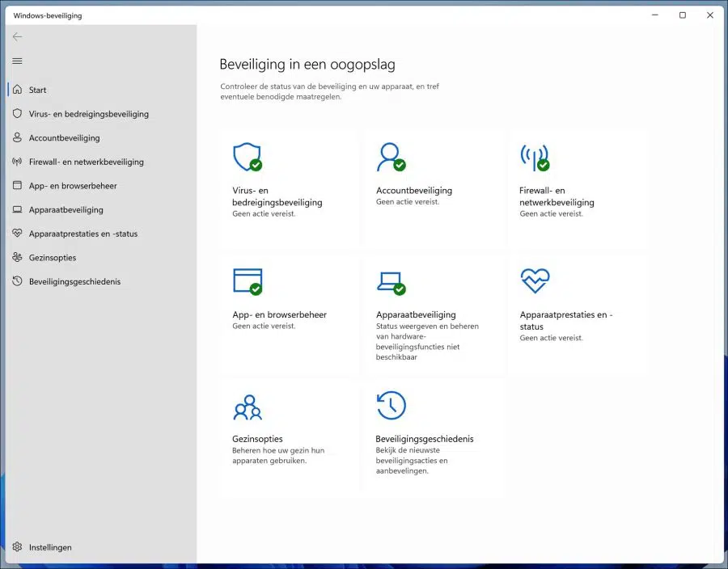Screen dimensions: 728x569
Task: Open the large shield icon tile for virus protection
Action: pyautogui.click(x=248, y=158)
